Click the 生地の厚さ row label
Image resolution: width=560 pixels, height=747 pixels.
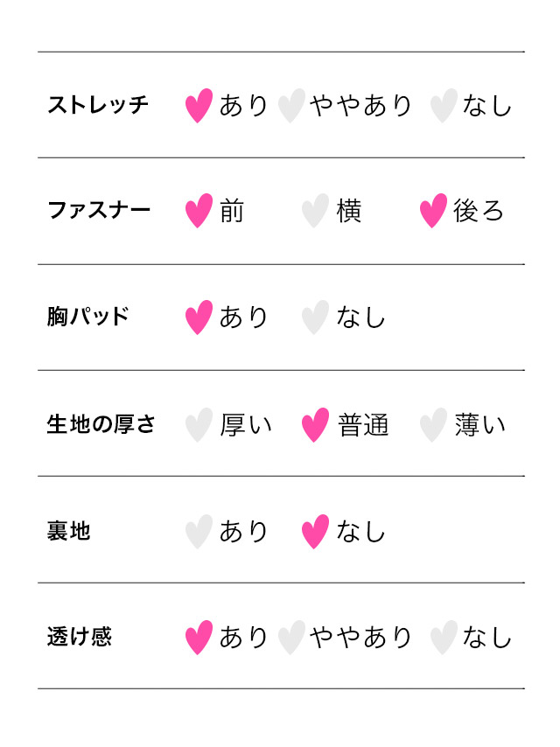[101, 424]
